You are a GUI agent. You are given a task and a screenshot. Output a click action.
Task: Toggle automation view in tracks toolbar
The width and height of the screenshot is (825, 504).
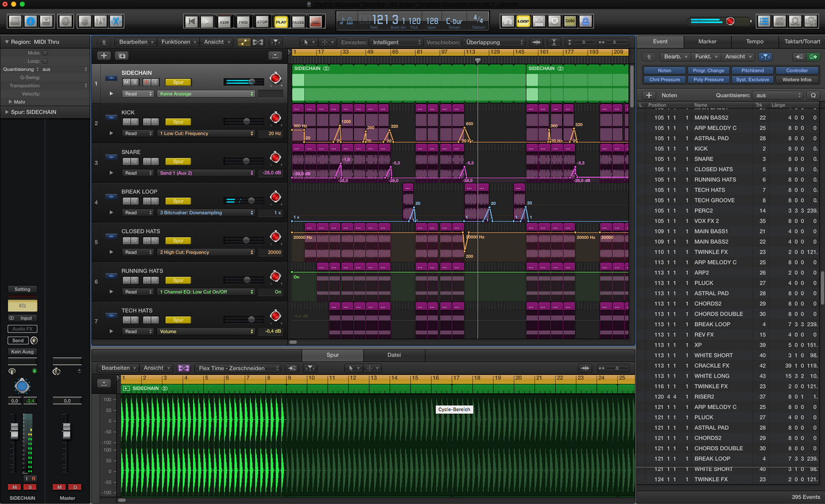243,42
